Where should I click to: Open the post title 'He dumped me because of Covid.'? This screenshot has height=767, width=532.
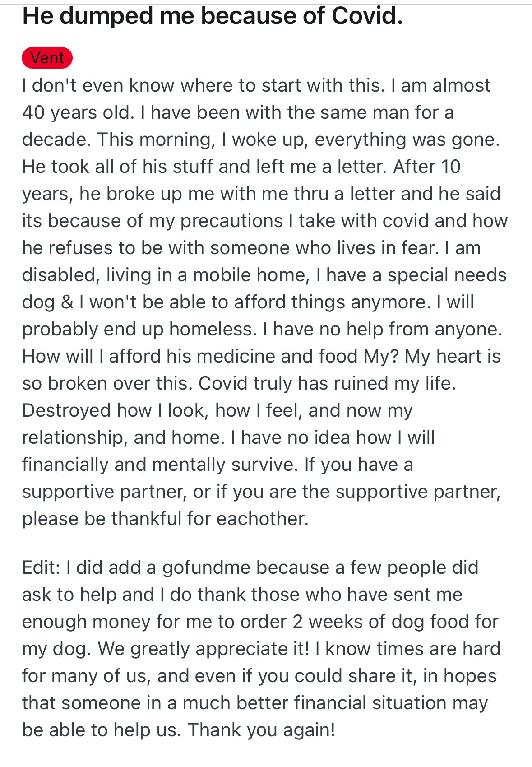click(x=213, y=16)
